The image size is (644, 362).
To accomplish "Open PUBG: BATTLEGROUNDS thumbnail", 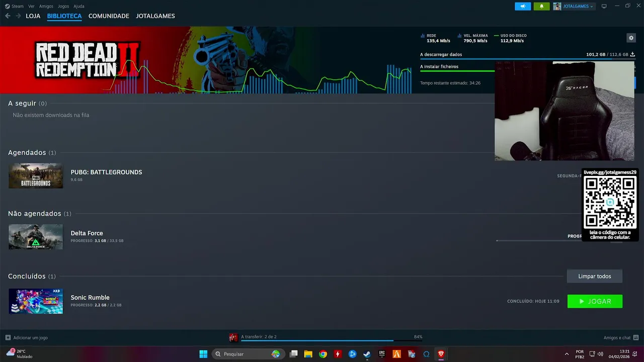I will coord(36,175).
